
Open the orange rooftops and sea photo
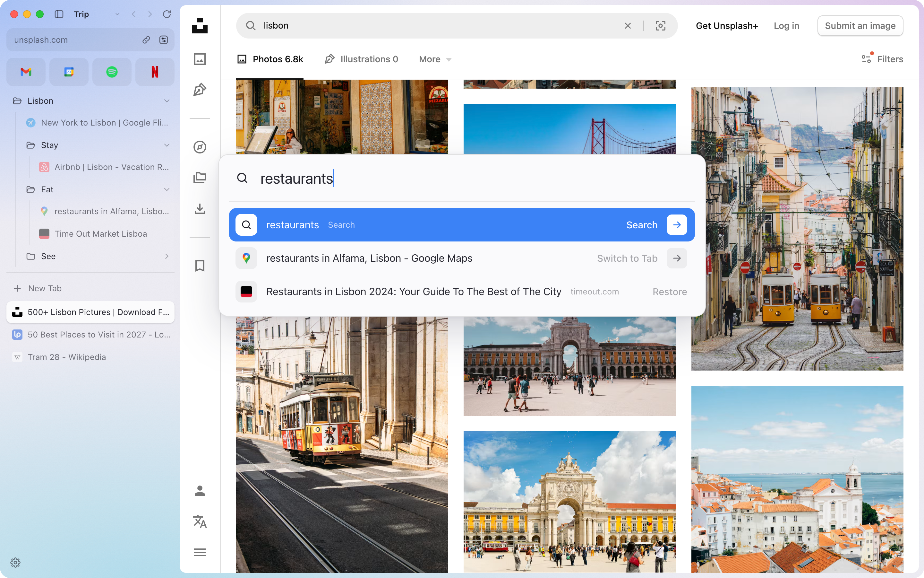click(797, 479)
